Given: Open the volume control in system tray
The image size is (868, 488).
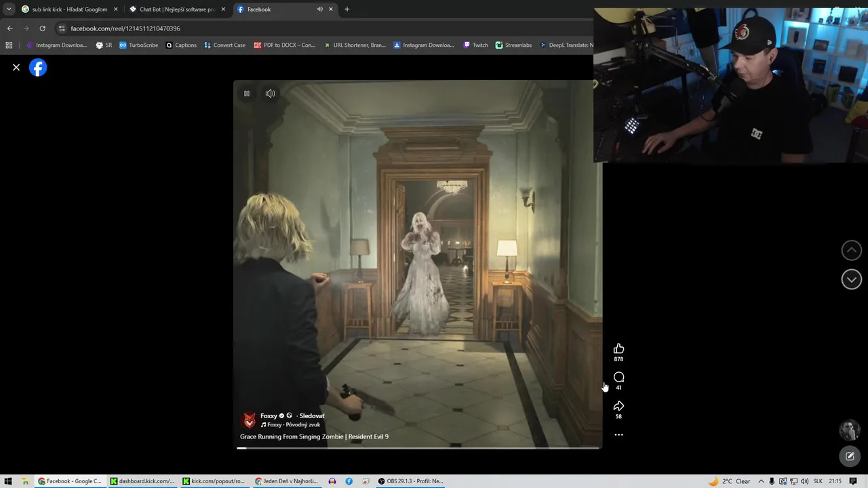Looking at the screenshot, I should coord(804,481).
